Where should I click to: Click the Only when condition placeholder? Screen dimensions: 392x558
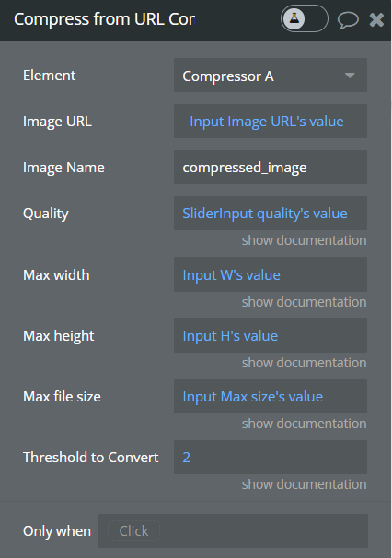[x=133, y=531]
